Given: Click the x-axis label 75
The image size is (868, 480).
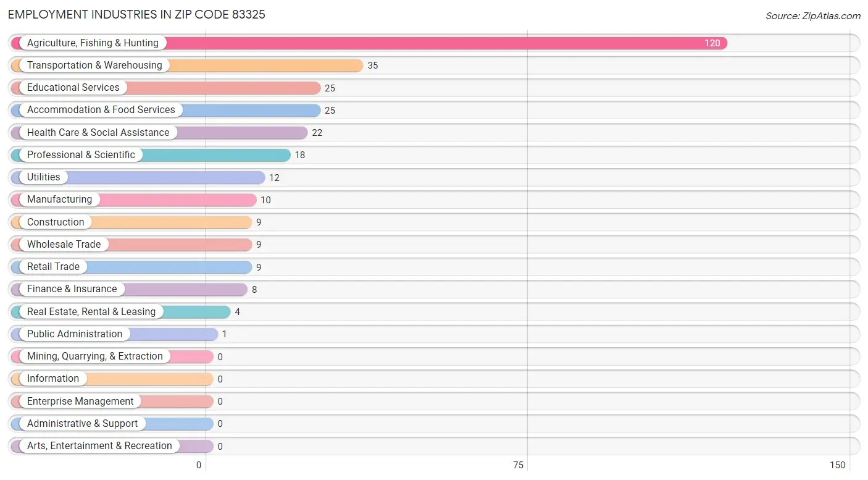Looking at the screenshot, I should 519,465.
